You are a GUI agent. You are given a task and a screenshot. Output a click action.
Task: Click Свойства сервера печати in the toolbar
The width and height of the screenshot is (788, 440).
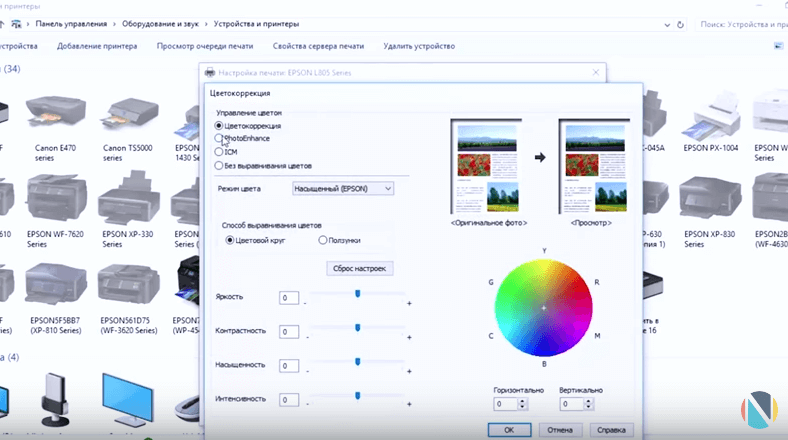[x=318, y=46]
